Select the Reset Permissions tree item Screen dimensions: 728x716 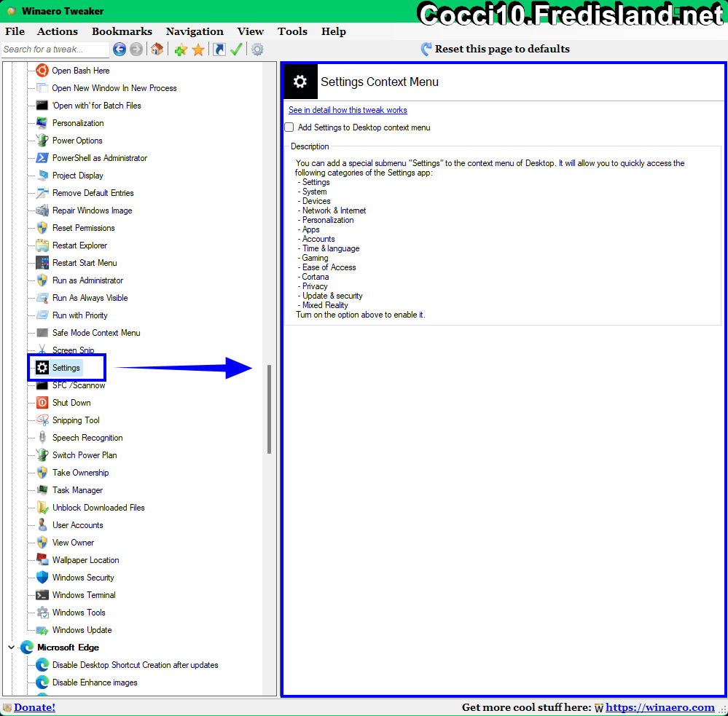(84, 228)
